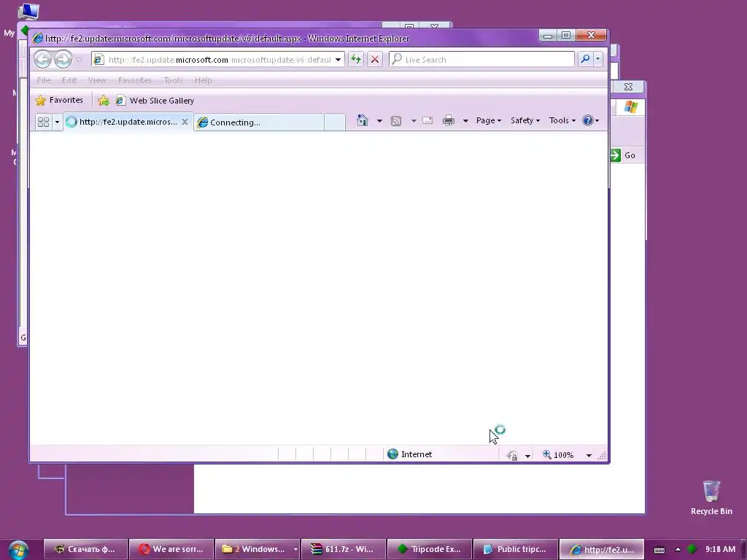Expand the zoom level dropdown arrow
The width and height of the screenshot is (747, 560).
[x=589, y=456]
